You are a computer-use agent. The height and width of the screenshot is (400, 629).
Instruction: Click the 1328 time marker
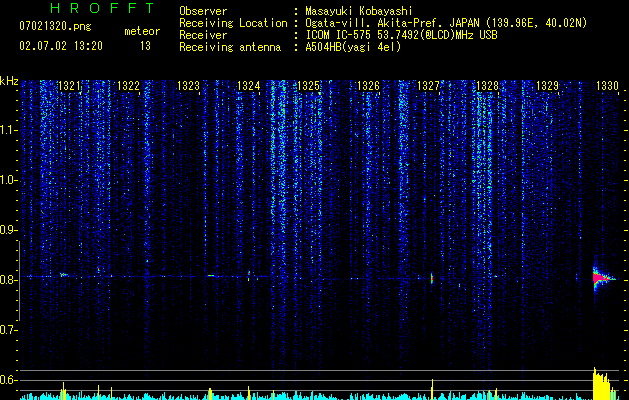(487, 86)
